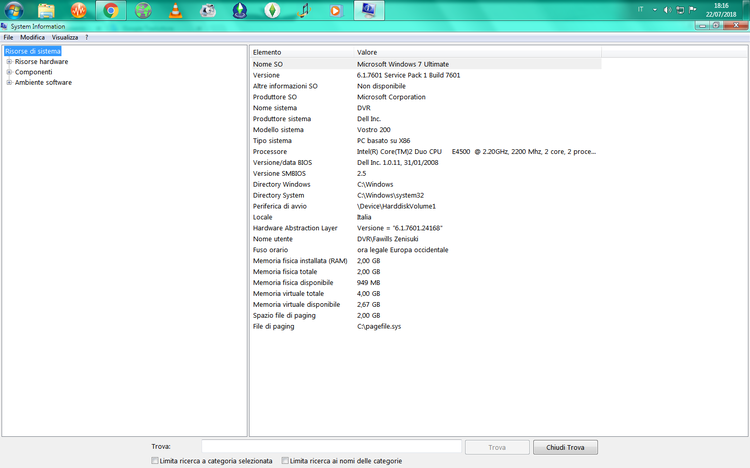Click the Chiudi Trova button
The image size is (750, 468).
565,447
